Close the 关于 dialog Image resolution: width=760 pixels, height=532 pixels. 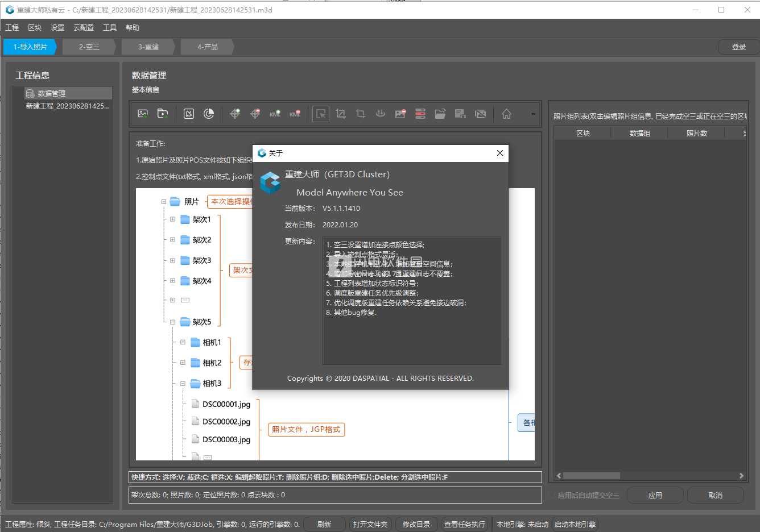500,153
